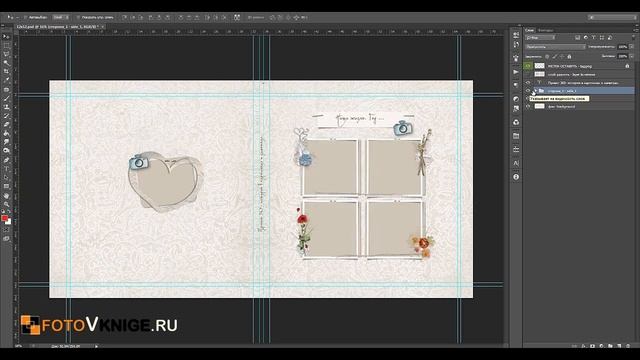Toggle layer filtering switch on or off

pyautogui.click(x=633, y=38)
